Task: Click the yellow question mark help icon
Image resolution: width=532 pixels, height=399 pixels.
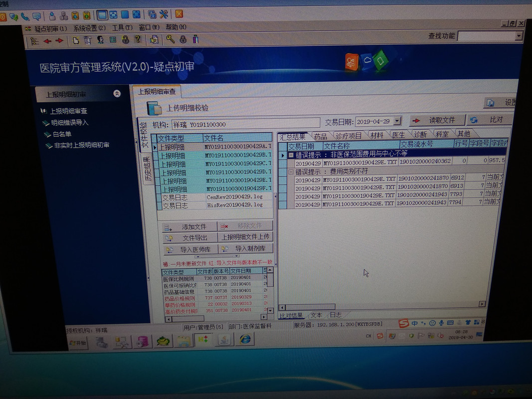Action: (x=138, y=39)
